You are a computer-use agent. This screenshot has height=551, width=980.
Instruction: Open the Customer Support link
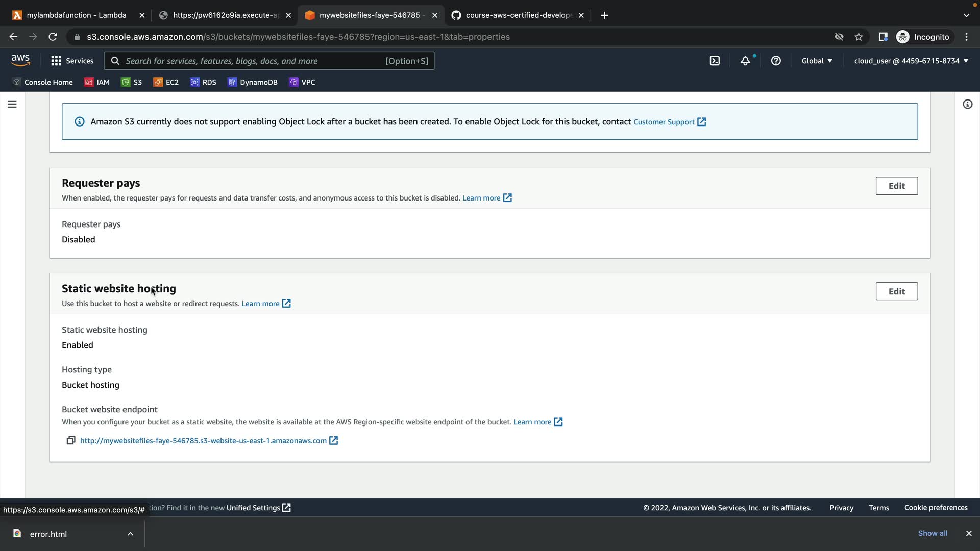point(664,122)
